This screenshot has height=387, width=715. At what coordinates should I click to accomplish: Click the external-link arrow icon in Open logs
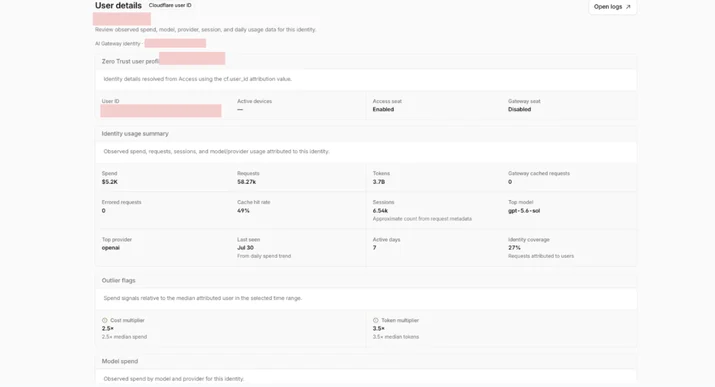point(628,7)
